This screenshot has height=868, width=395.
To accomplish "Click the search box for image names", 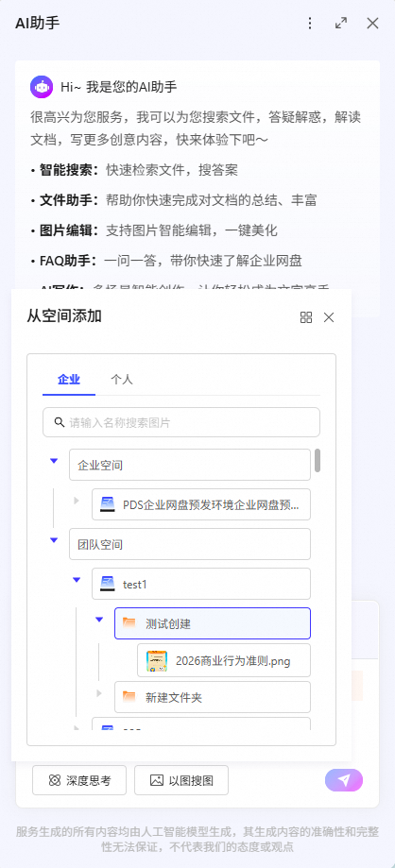I will pos(181,422).
